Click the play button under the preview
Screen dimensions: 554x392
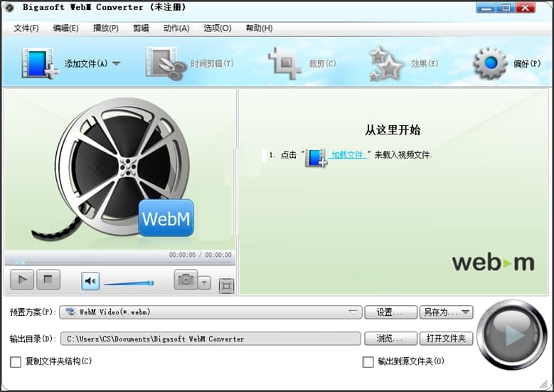(22, 280)
